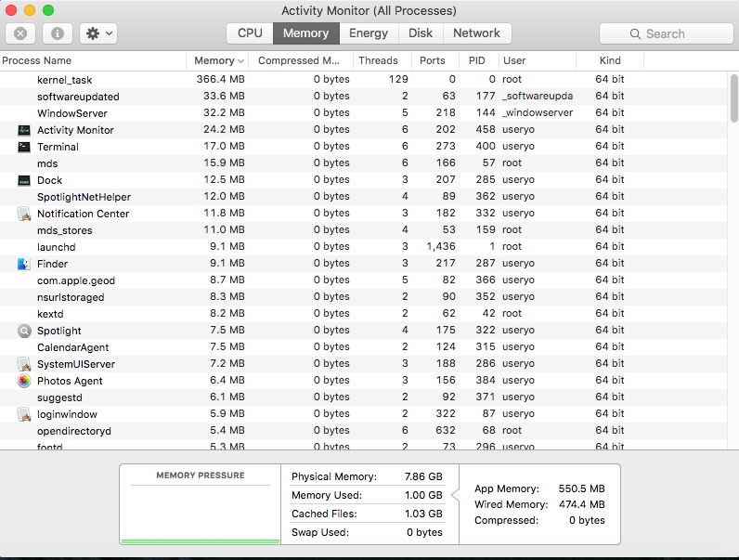Sort by Kind column header

[x=610, y=60]
